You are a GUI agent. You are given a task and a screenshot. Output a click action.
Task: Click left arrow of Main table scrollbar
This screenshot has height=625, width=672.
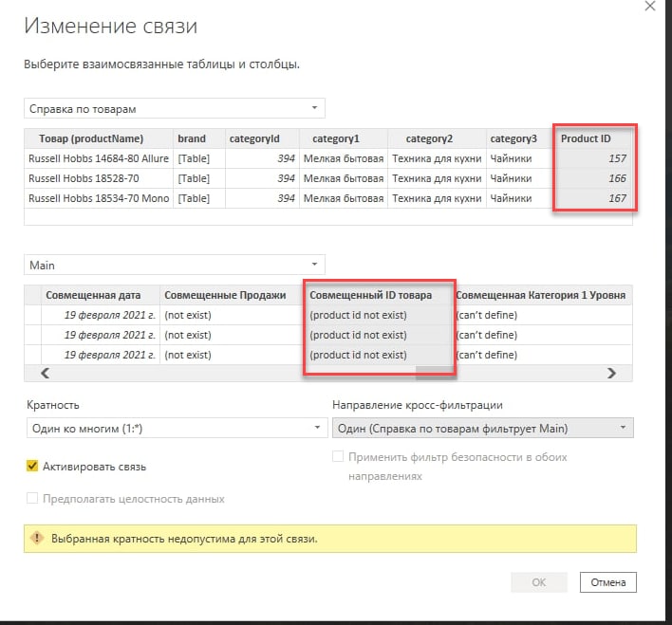coord(45,373)
